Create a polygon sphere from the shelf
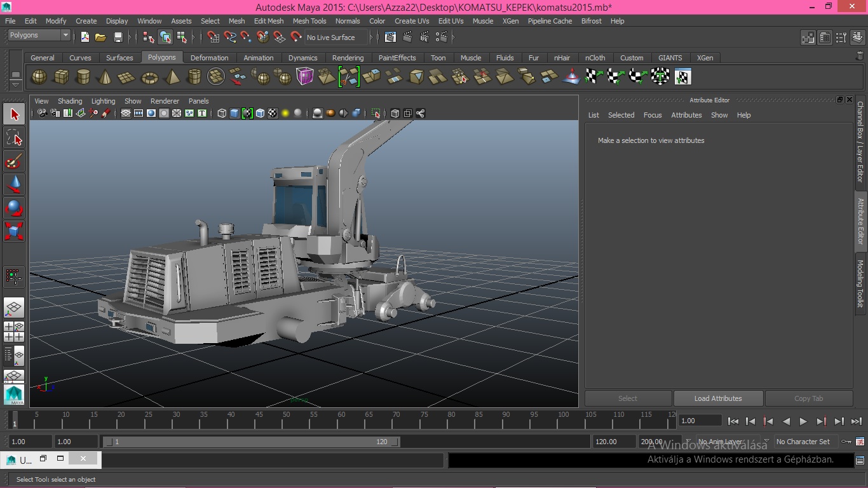 tap(39, 77)
